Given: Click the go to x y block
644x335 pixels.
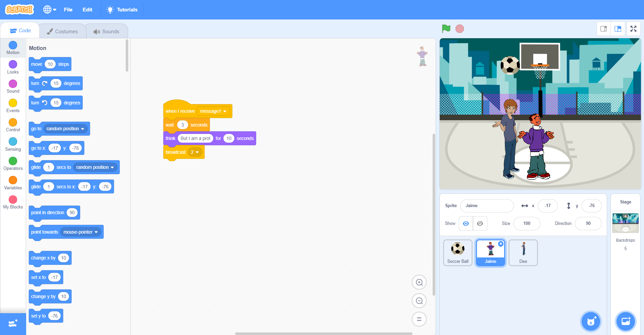Looking at the screenshot, I should [56, 148].
